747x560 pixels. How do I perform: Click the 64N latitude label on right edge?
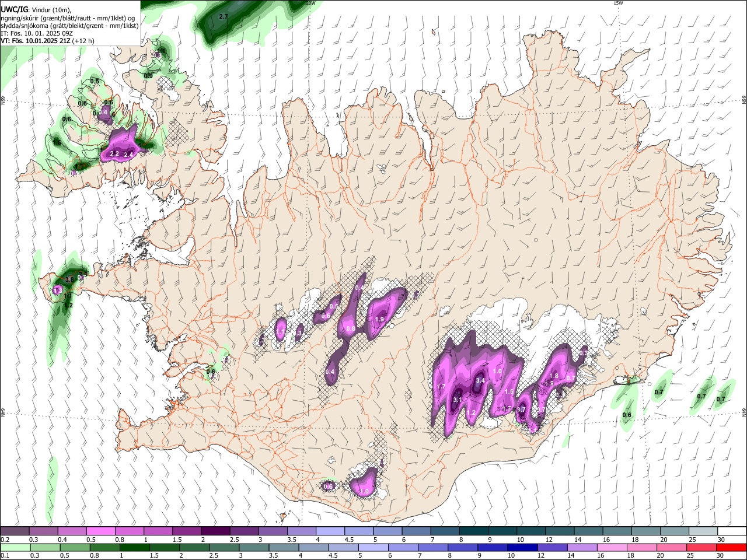click(x=744, y=412)
